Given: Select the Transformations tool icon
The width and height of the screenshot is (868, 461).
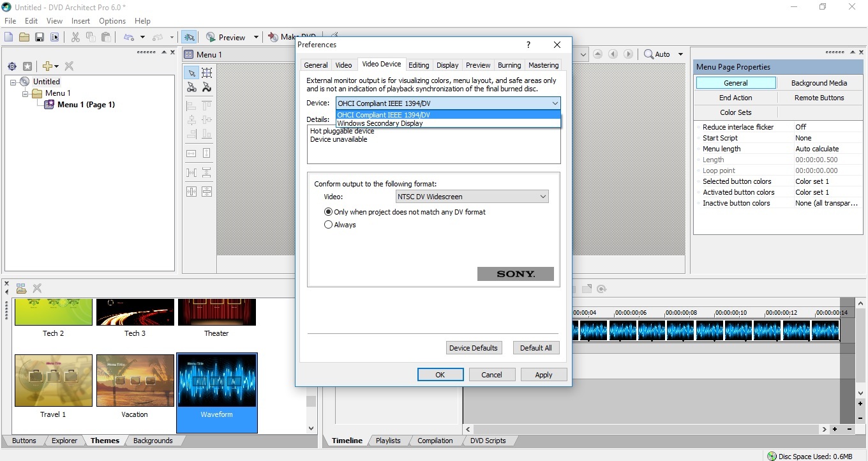Looking at the screenshot, I should pos(207,87).
